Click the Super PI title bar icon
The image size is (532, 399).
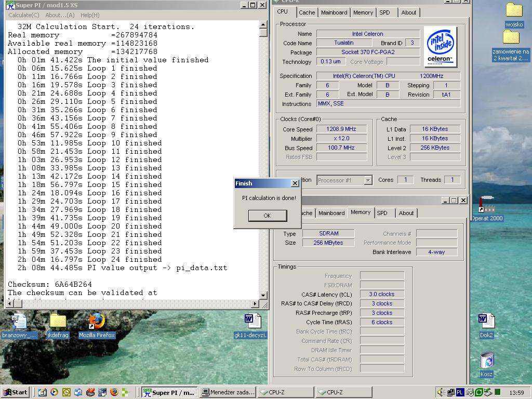(x=10, y=5)
